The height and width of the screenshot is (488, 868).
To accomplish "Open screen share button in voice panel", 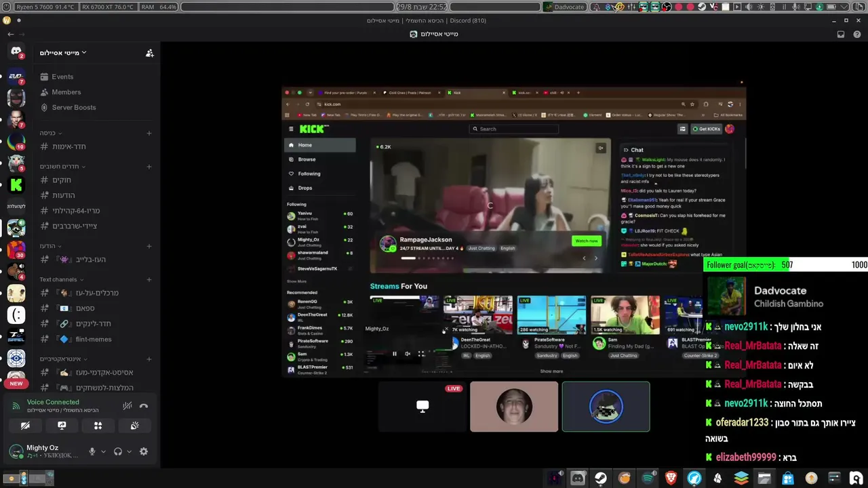I will (62, 426).
